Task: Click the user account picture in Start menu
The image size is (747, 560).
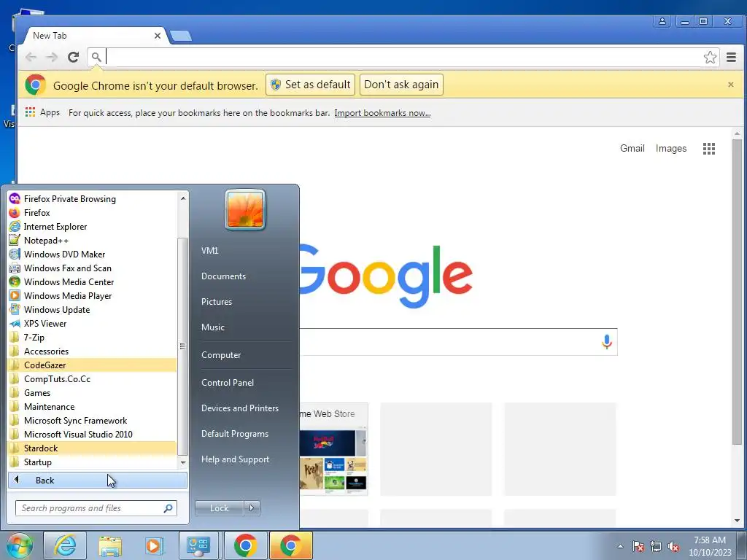Action: 245,209
